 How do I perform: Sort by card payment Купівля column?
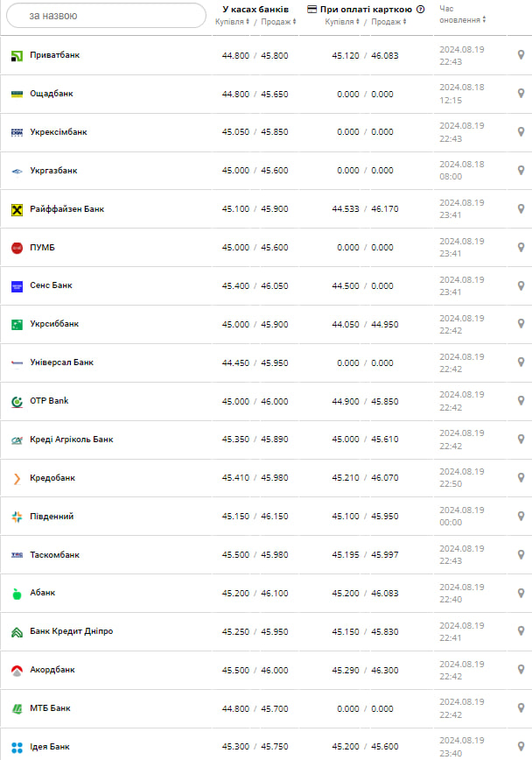[x=342, y=22]
